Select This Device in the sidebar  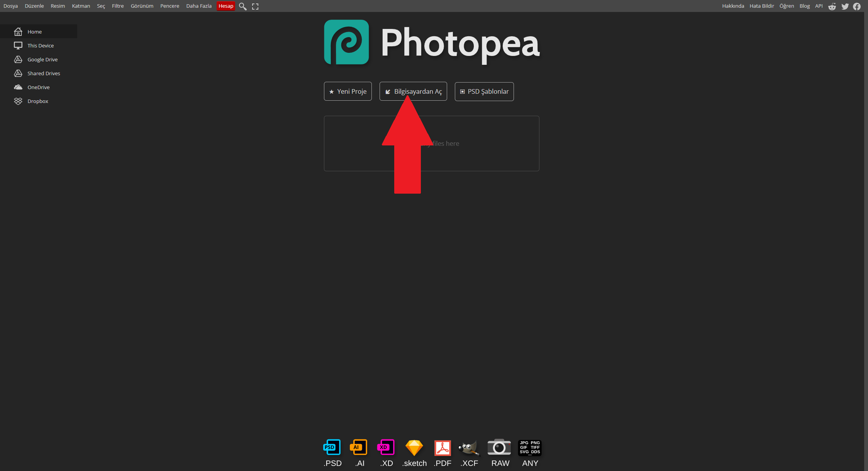click(x=39, y=46)
